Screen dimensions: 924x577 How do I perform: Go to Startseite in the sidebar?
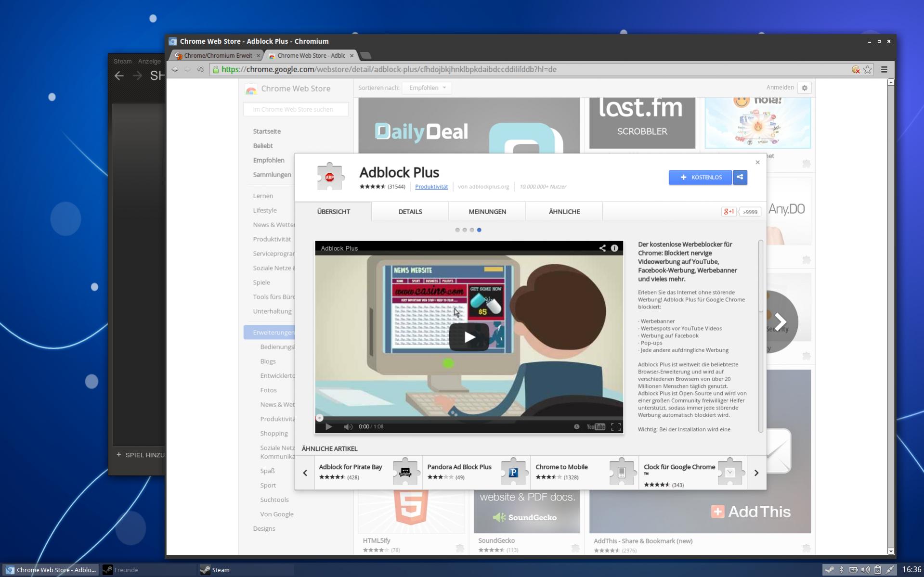[x=267, y=131]
